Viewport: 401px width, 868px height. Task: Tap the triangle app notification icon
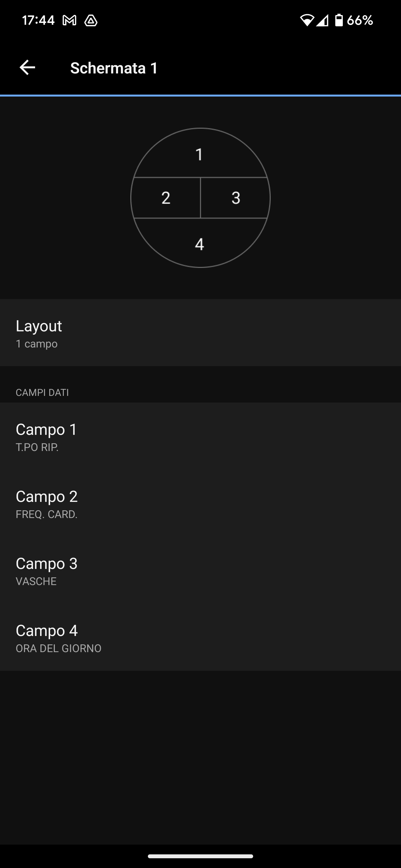click(x=91, y=21)
